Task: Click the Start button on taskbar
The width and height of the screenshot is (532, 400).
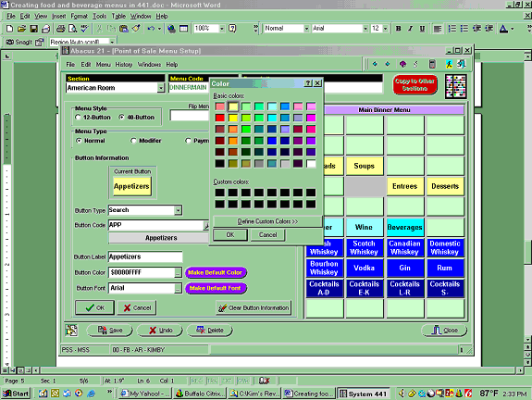Action: (16, 394)
